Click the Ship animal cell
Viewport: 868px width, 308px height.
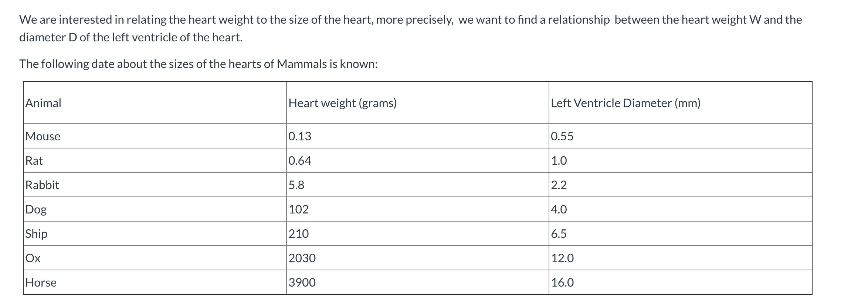(37, 234)
